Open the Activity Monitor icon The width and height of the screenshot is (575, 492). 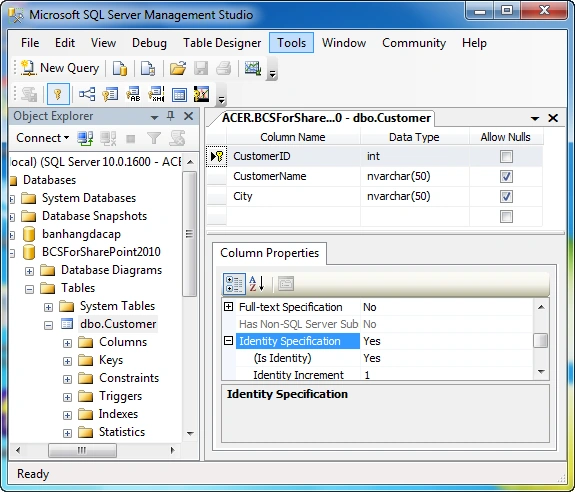click(253, 68)
